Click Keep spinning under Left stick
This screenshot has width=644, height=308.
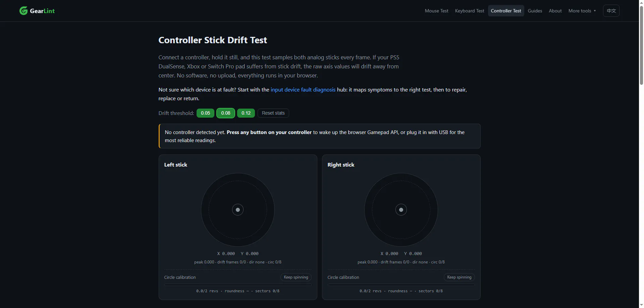[296, 277]
